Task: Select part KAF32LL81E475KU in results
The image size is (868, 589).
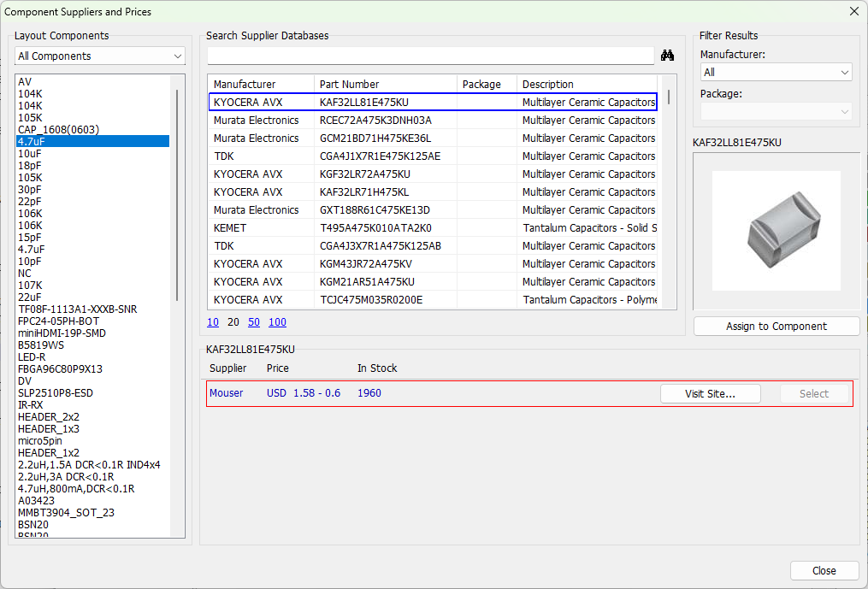Action: click(x=433, y=103)
